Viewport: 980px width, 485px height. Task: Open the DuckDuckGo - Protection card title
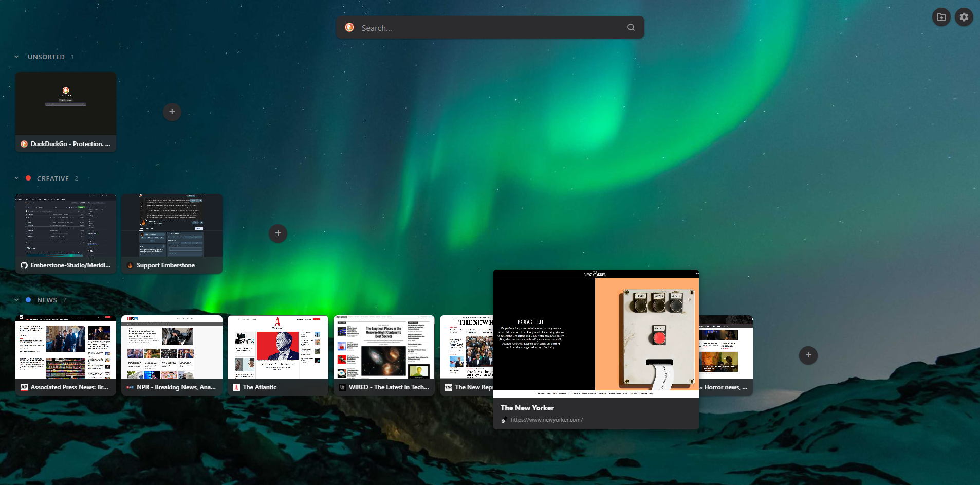coord(70,144)
